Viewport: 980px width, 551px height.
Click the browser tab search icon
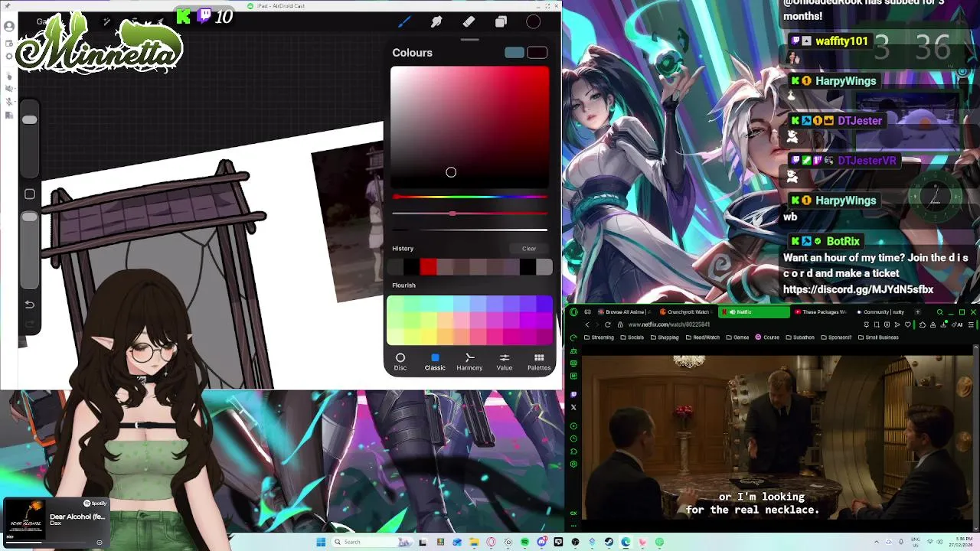pyautogui.click(x=939, y=312)
